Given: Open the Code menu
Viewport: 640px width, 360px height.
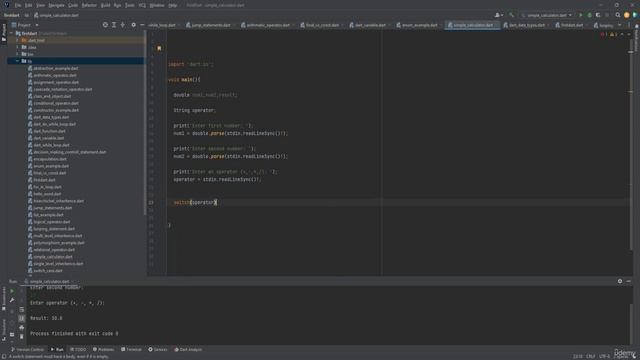Looking at the screenshot, I should pyautogui.click(x=73, y=5).
